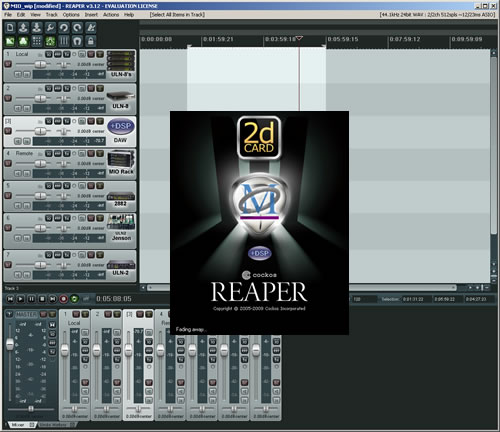The height and width of the screenshot is (432, 500).
Task: Click the vertical grid lines toolbar icon
Action: 64,41
